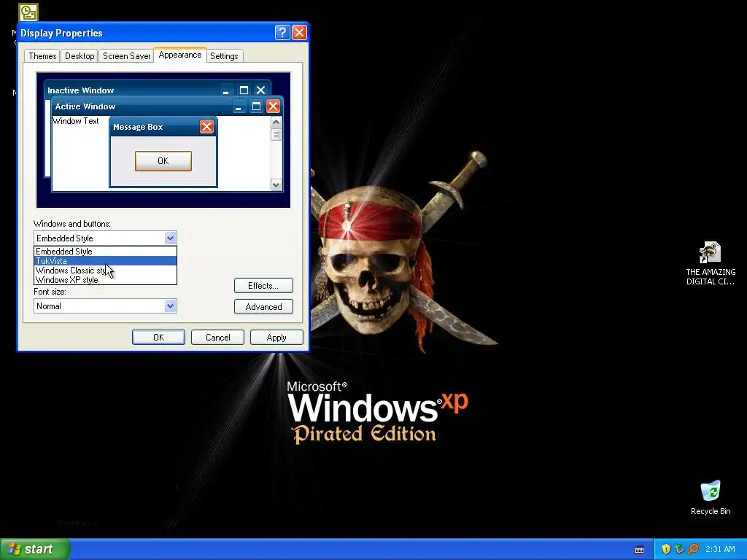Click the Display Properties help question-mark button
Screen dimensions: 747x560
click(x=282, y=32)
